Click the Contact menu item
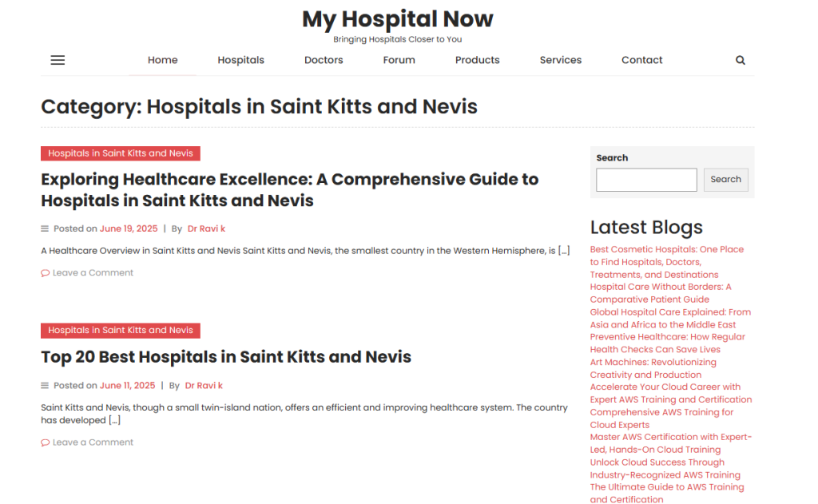This screenshot has height=504, width=818. tap(641, 60)
